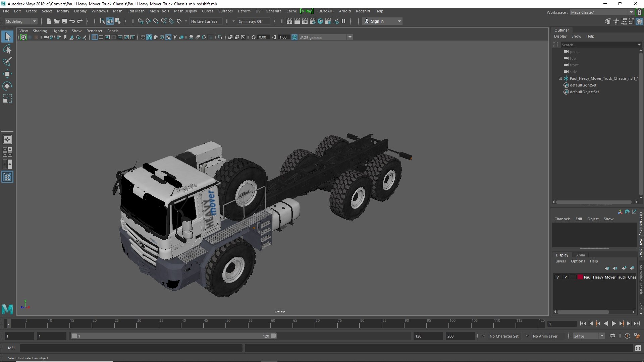The width and height of the screenshot is (644, 362).
Task: Toggle the viewport grid display
Action: (x=95, y=37)
